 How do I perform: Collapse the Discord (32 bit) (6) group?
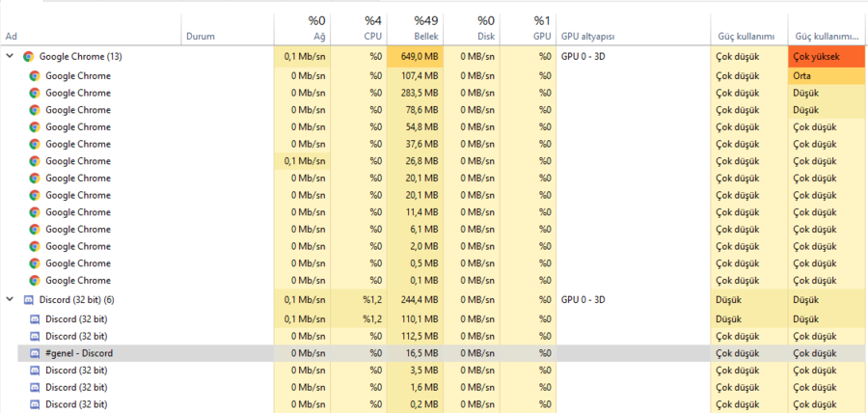click(10, 299)
